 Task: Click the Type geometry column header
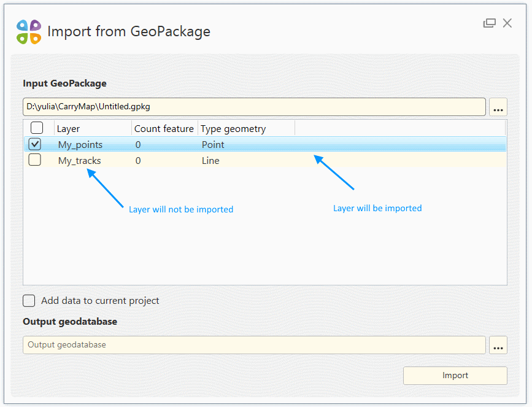tap(233, 129)
